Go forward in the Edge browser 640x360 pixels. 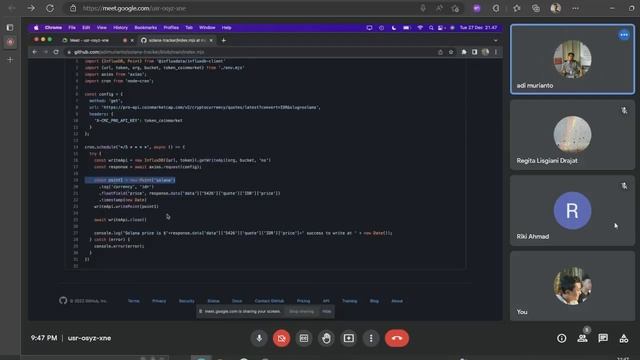pos(31,8)
